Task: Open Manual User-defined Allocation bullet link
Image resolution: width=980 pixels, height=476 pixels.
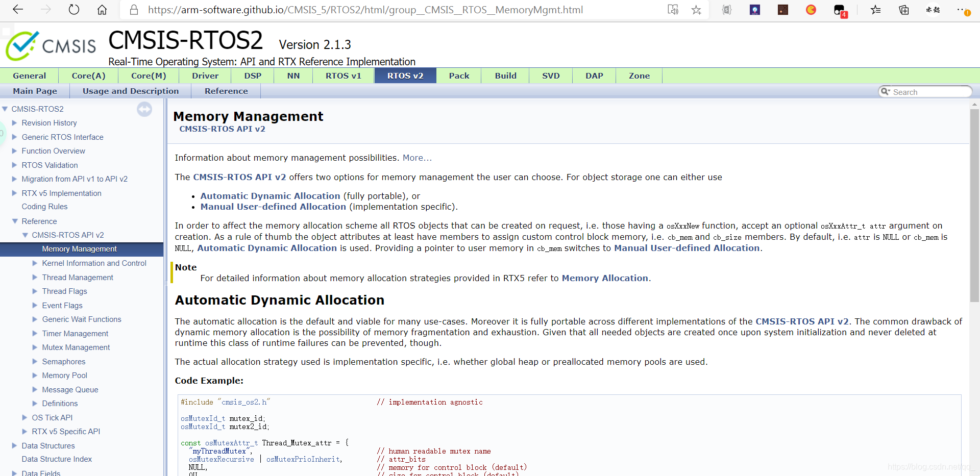Action: coord(273,207)
